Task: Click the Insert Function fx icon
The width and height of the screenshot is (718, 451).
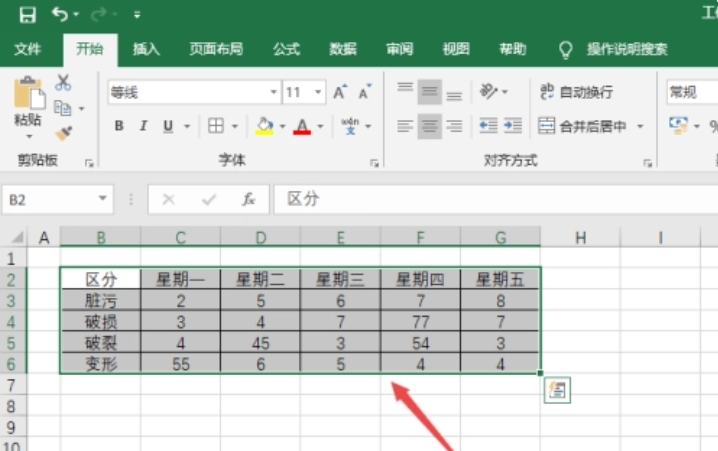Action: 249,199
